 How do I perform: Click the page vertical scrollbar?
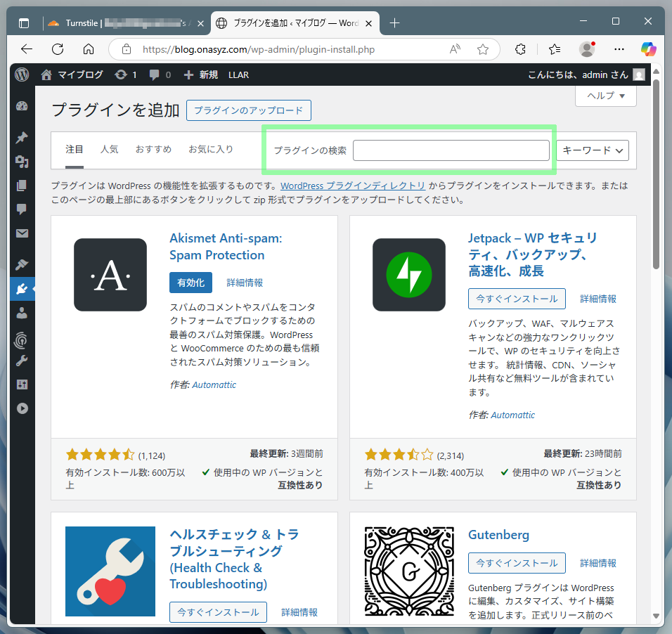656,174
